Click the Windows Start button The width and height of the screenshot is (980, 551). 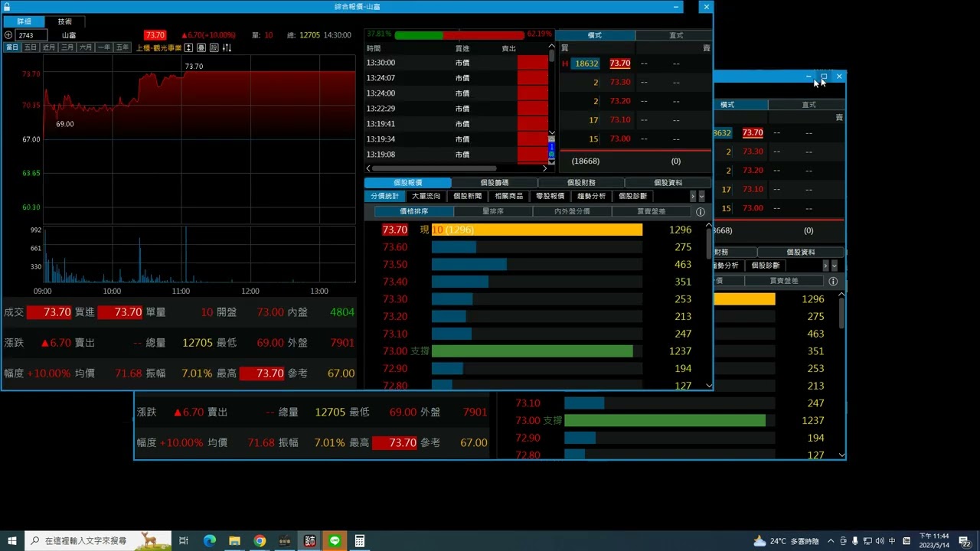(12, 541)
